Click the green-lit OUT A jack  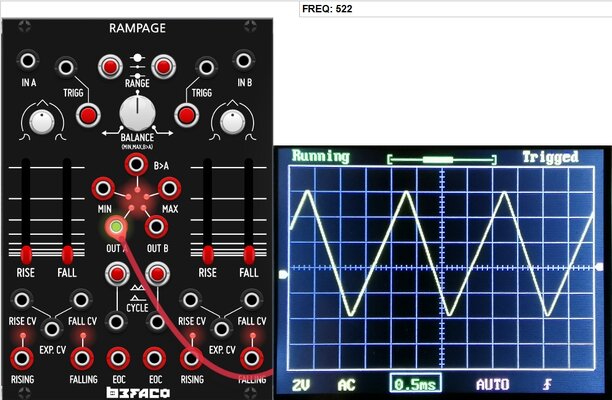pos(116,226)
